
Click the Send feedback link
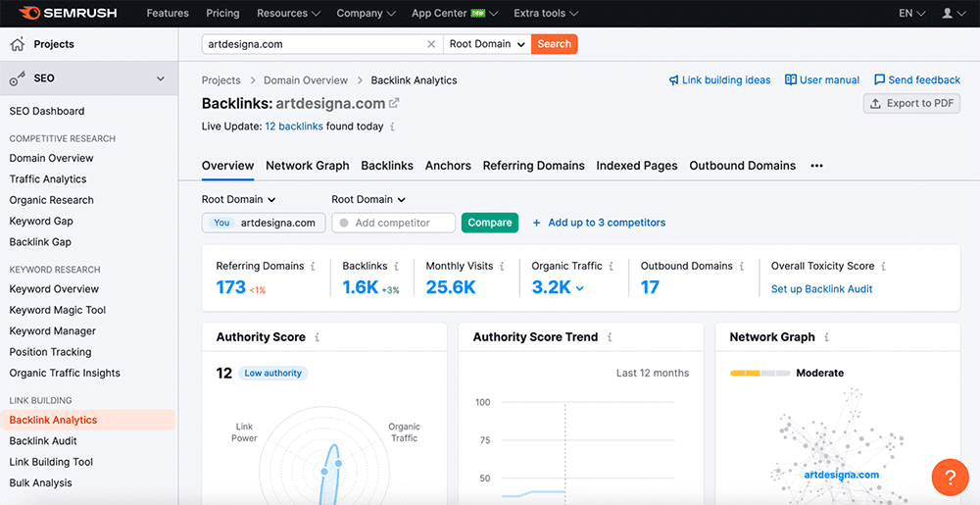pyautogui.click(x=917, y=80)
